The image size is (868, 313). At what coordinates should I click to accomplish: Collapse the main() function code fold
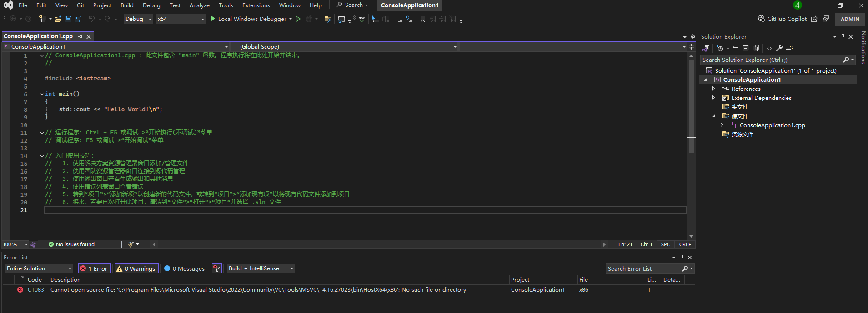(x=42, y=94)
